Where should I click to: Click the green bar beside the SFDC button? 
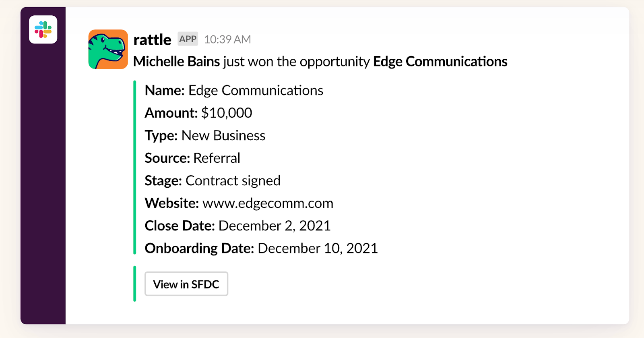point(135,284)
